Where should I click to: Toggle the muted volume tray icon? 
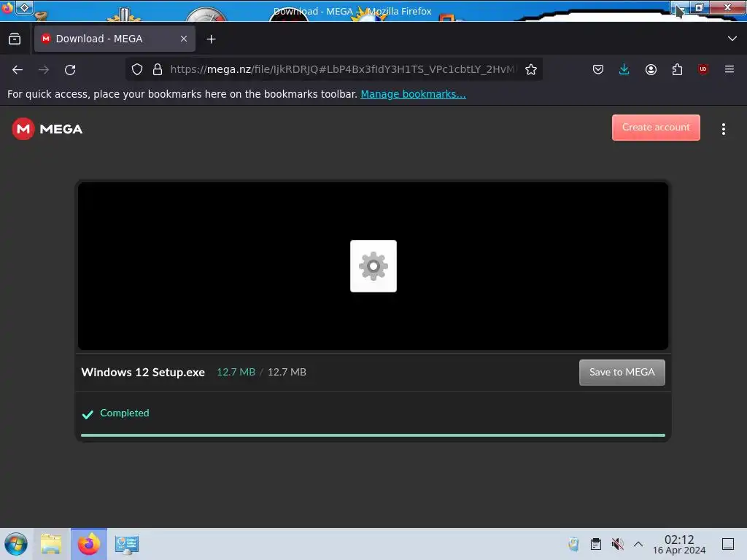pos(617,544)
